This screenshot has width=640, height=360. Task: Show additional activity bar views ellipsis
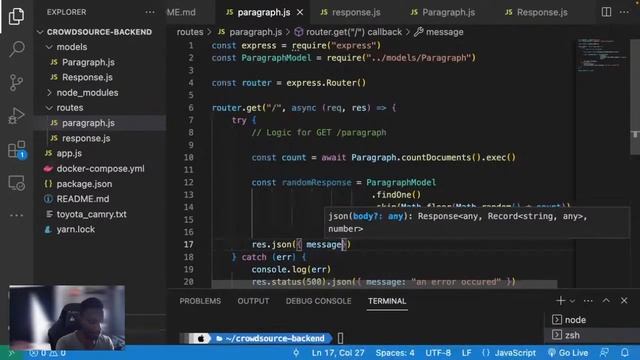click(x=16, y=215)
